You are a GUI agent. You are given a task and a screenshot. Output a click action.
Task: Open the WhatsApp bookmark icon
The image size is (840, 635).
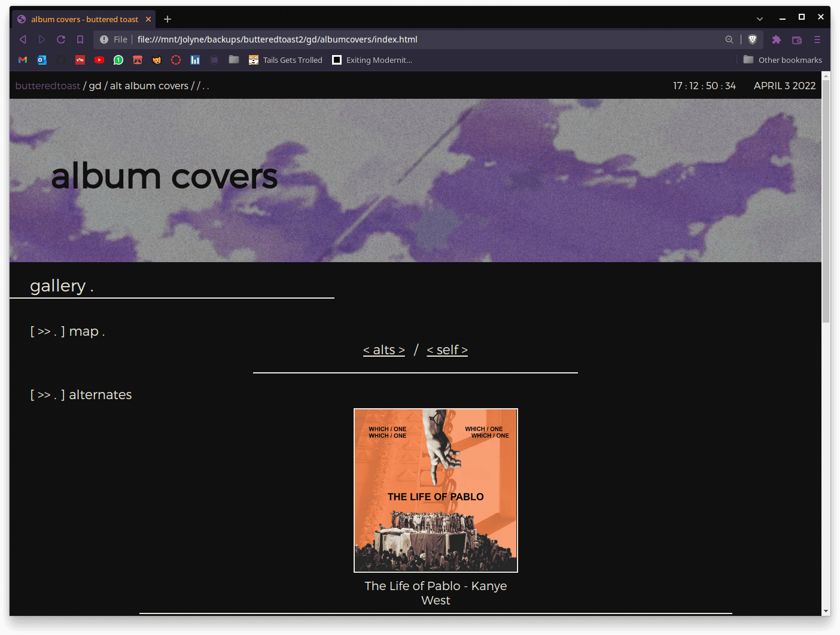tap(118, 60)
